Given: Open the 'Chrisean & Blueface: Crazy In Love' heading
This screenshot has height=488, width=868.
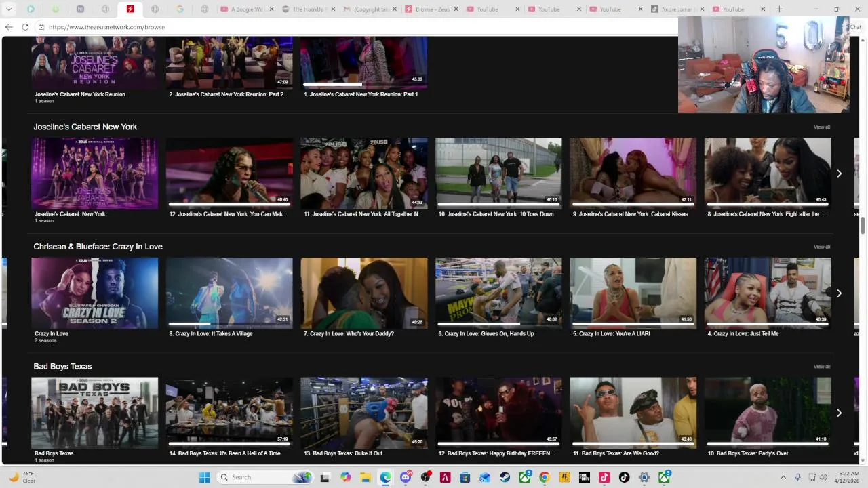Looking at the screenshot, I should [98, 247].
